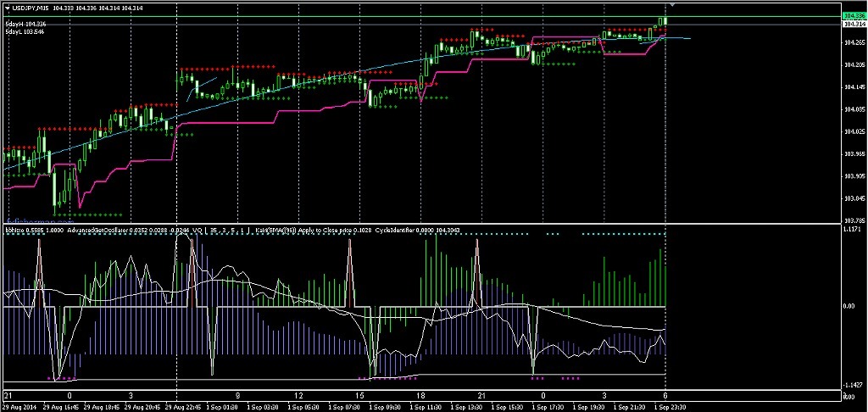Click the 0.00 oscillator zero level label

(851, 307)
